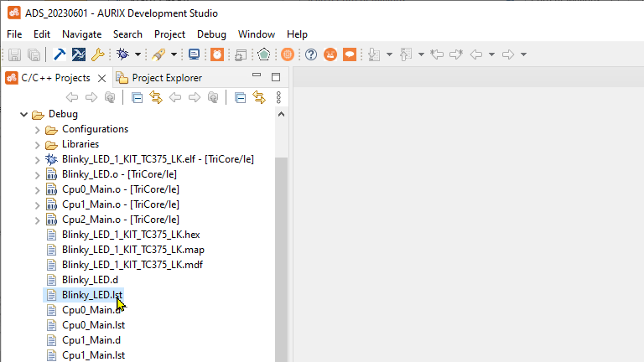Click the Save disk icon in toolbar
This screenshot has height=362, width=644.
pyautogui.click(x=14, y=54)
